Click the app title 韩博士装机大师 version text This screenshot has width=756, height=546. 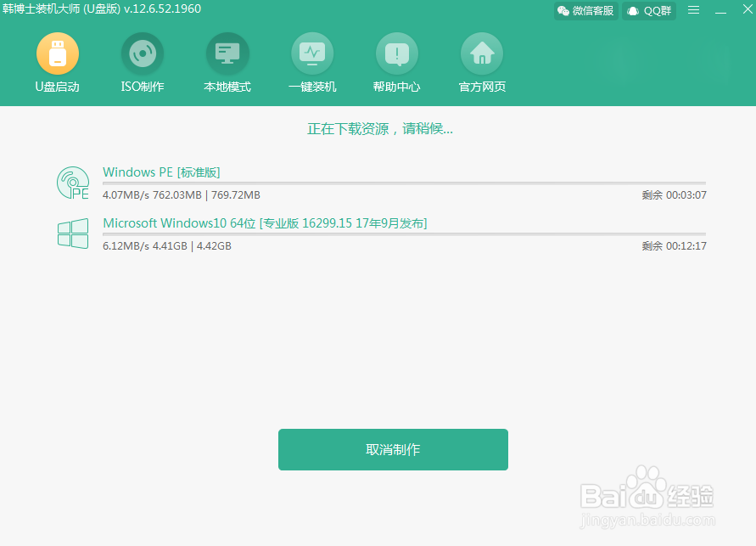pyautogui.click(x=101, y=8)
